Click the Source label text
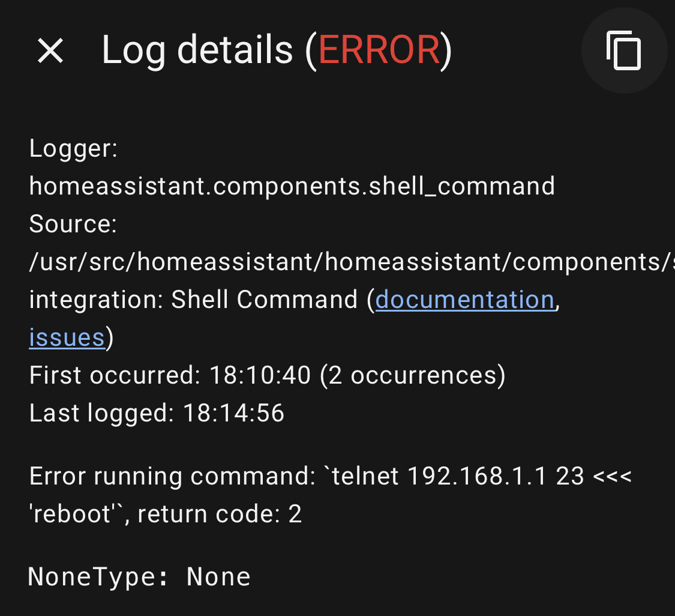The width and height of the screenshot is (675, 616). [73, 224]
